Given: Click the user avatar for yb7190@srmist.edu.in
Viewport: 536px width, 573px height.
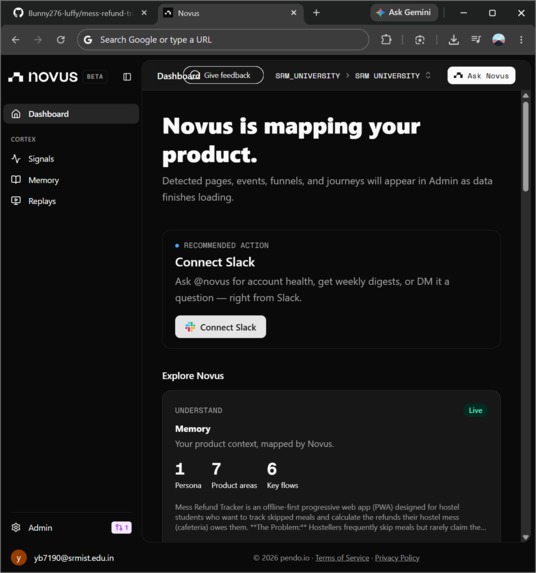Looking at the screenshot, I should [19, 558].
